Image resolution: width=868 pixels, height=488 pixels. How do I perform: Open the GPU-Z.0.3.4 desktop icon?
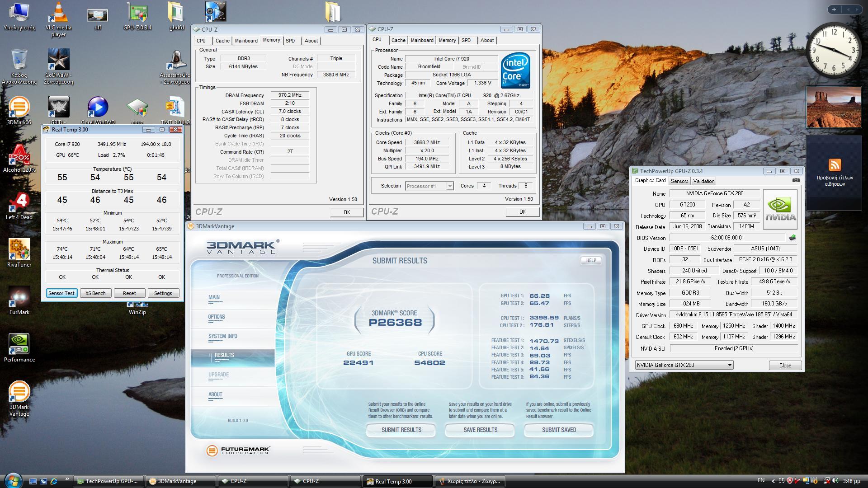point(137,16)
